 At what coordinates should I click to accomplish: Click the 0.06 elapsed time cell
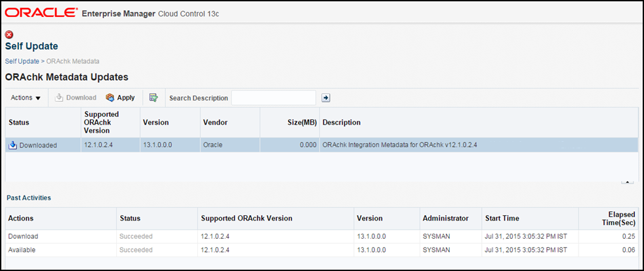609,250
